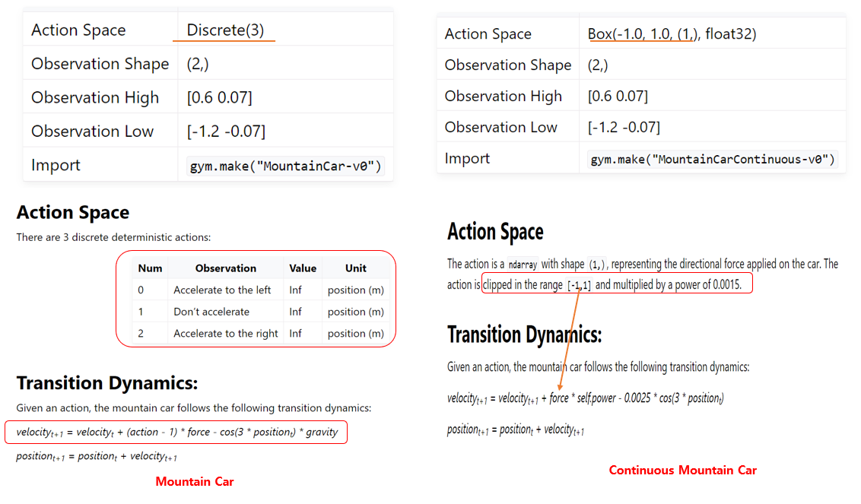Click the [0.6 0.07] value in MountainCar-v0 table
861x504 pixels.
[219, 98]
